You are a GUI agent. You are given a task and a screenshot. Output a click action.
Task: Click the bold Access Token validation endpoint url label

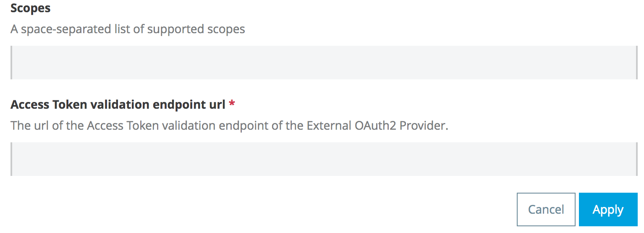click(x=118, y=105)
